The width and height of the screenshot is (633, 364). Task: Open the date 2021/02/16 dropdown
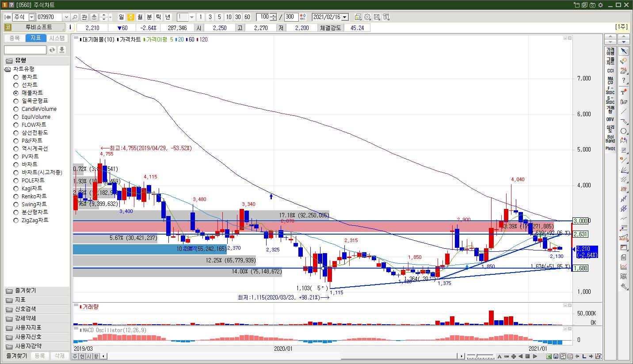(345, 17)
